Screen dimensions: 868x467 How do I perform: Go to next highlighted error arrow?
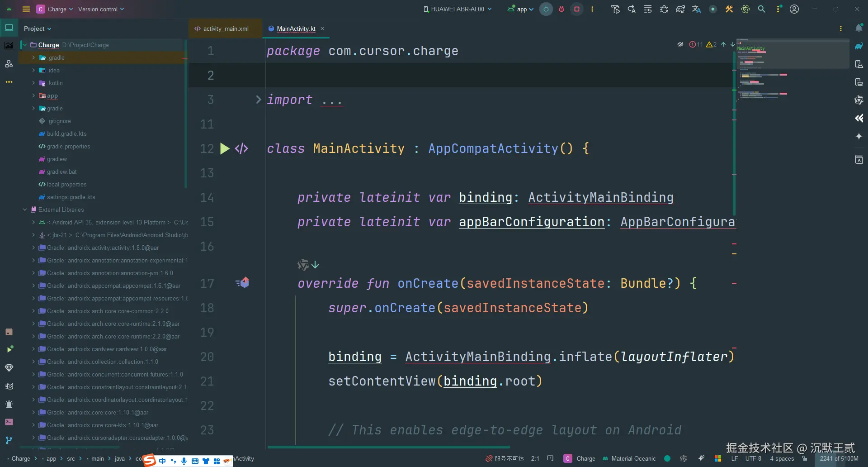pyautogui.click(x=732, y=44)
